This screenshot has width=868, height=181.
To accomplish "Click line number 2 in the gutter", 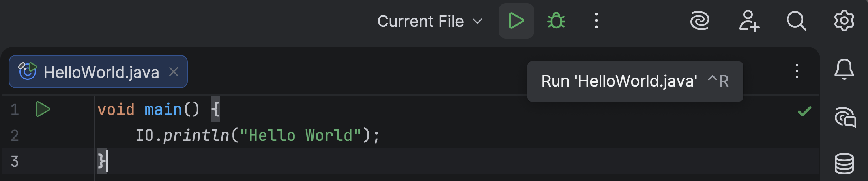I will click(x=15, y=135).
